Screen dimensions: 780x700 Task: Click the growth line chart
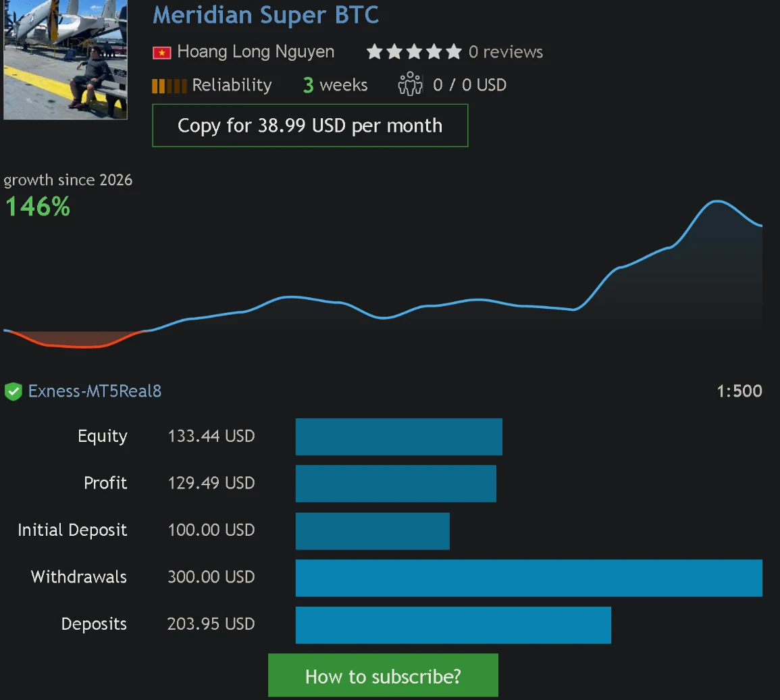[x=383, y=274]
